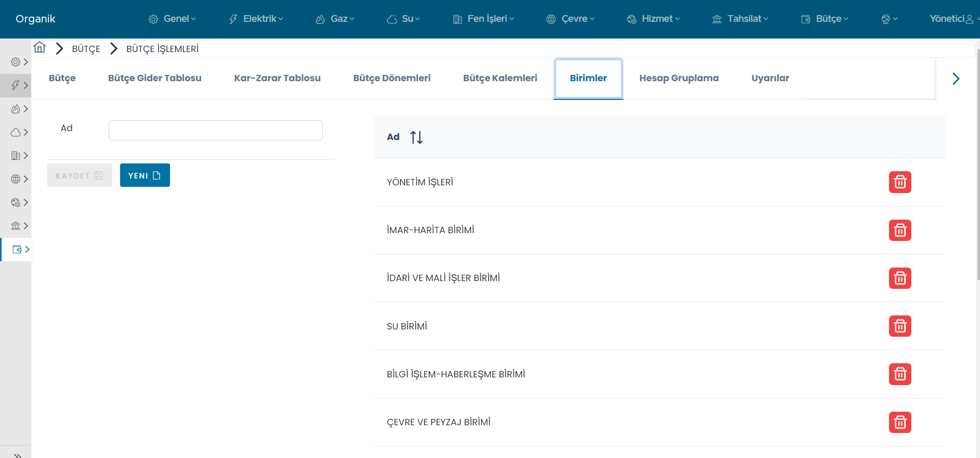Screen dimensions: 980x458
Task: Click into the Ad text field
Action: click(x=215, y=130)
